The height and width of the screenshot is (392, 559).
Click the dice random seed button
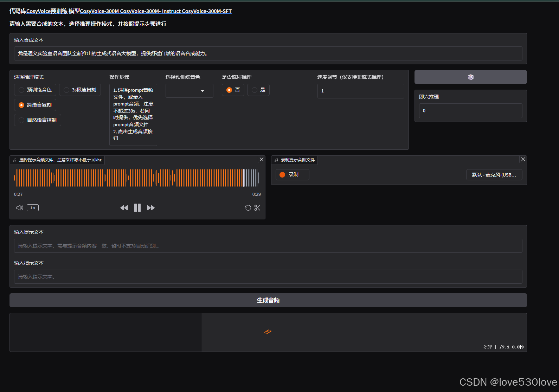click(x=470, y=77)
